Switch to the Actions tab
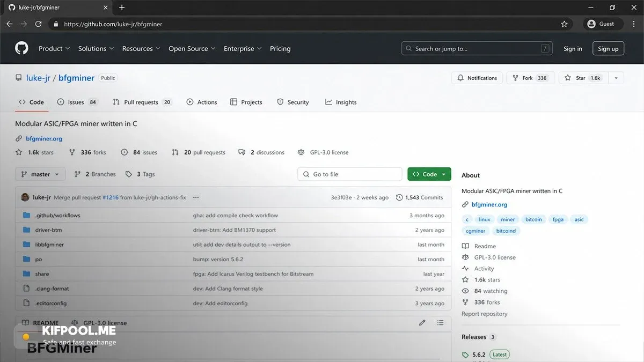The width and height of the screenshot is (644, 362). click(202, 102)
